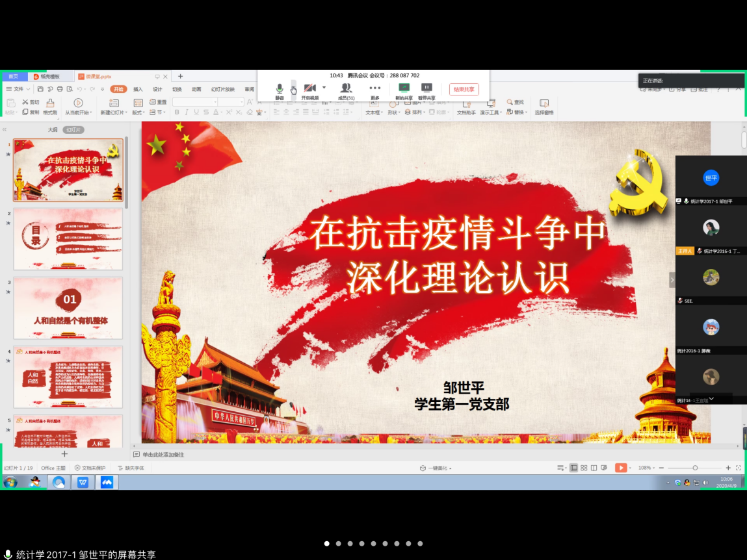The image size is (747, 560).
Task: Switch to Outline (大纲) panel view
Action: pyautogui.click(x=53, y=130)
